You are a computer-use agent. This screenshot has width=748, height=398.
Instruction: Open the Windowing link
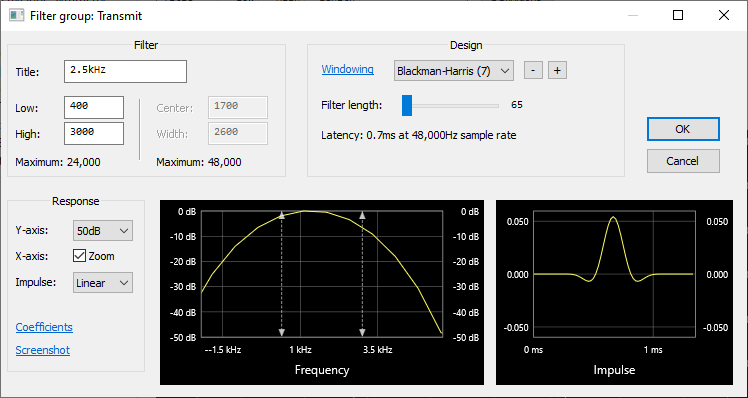click(x=347, y=69)
